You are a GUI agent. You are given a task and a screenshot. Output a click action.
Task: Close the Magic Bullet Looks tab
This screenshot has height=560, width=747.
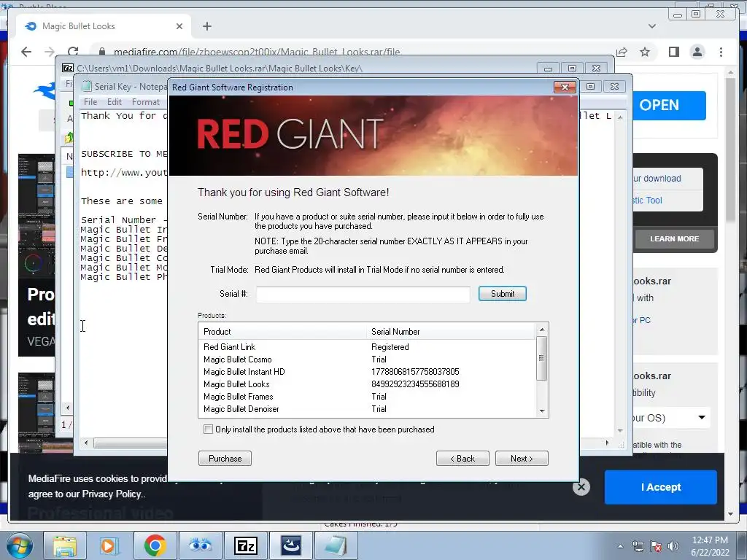[179, 26]
